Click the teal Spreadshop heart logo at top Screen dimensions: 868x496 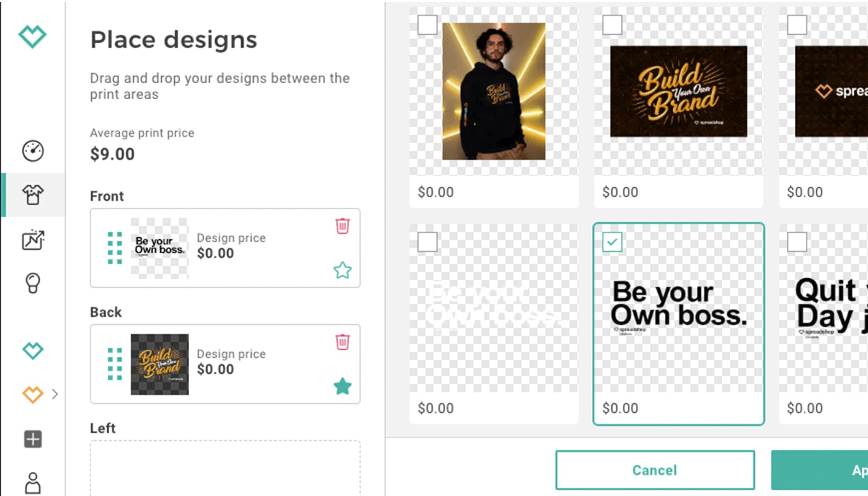[33, 37]
